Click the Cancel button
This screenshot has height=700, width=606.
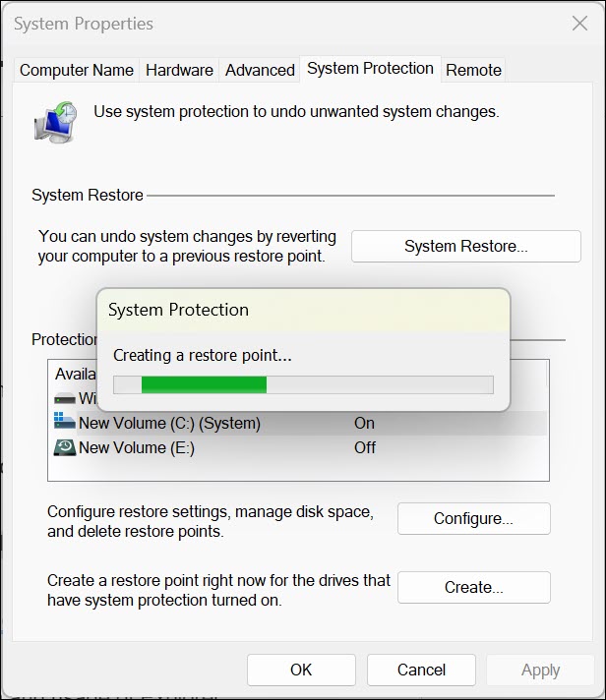(x=422, y=670)
